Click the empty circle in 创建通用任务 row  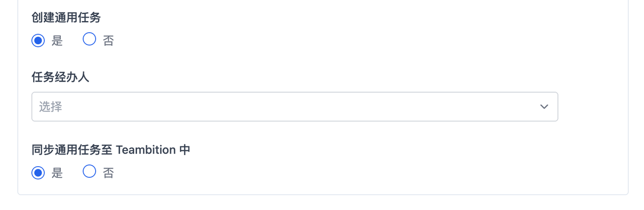click(x=90, y=40)
